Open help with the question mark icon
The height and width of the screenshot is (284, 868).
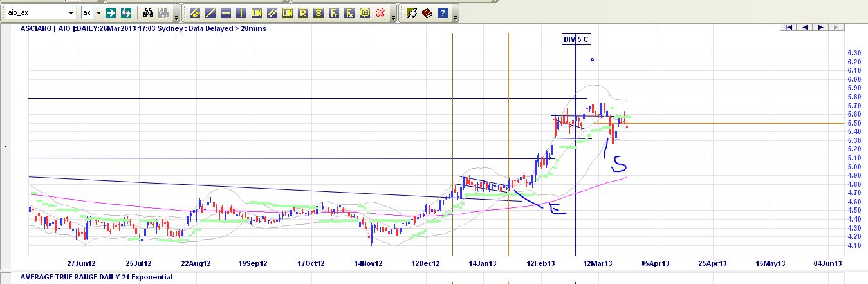point(443,12)
